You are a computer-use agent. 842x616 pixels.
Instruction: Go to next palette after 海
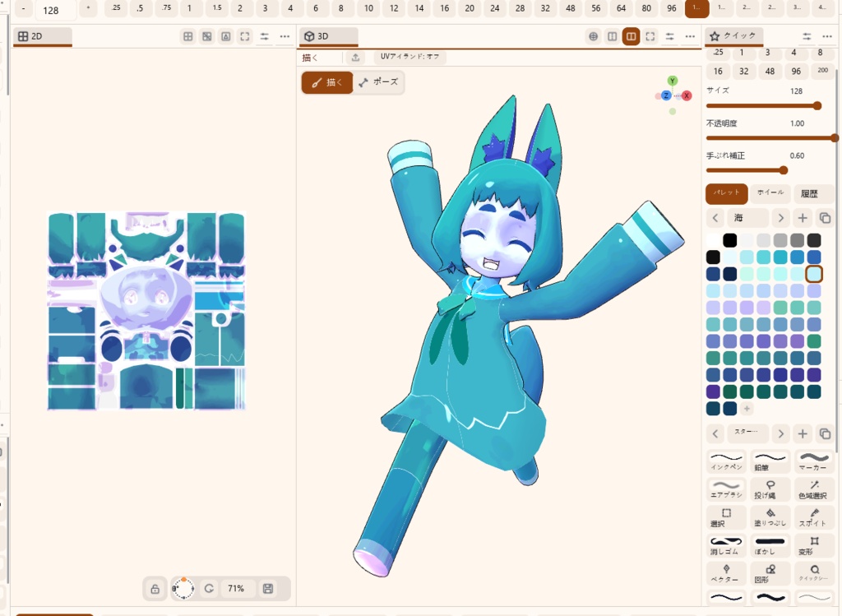click(x=781, y=218)
